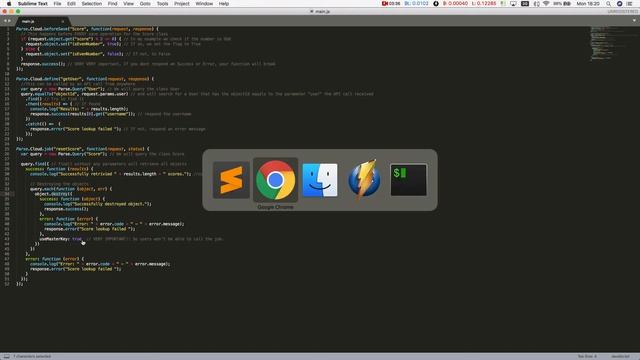The image size is (640, 360).
Task: Open the Project menu
Action: [x=182, y=4]
